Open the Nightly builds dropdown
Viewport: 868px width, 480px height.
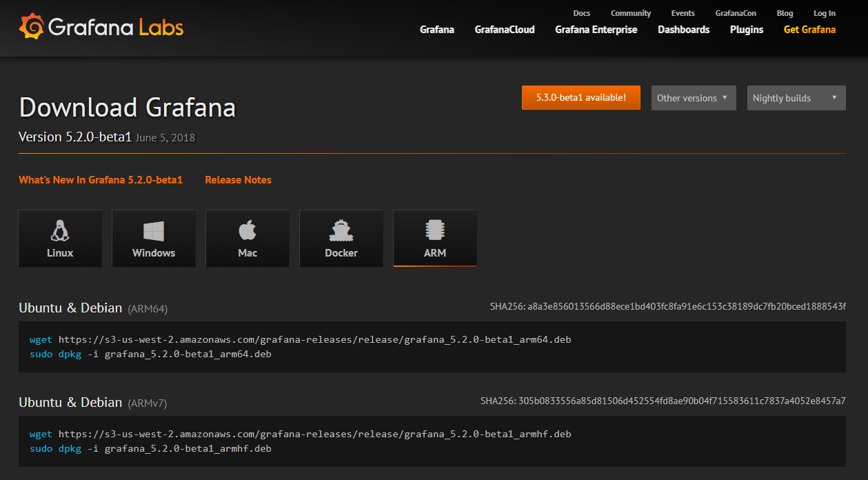tap(796, 98)
